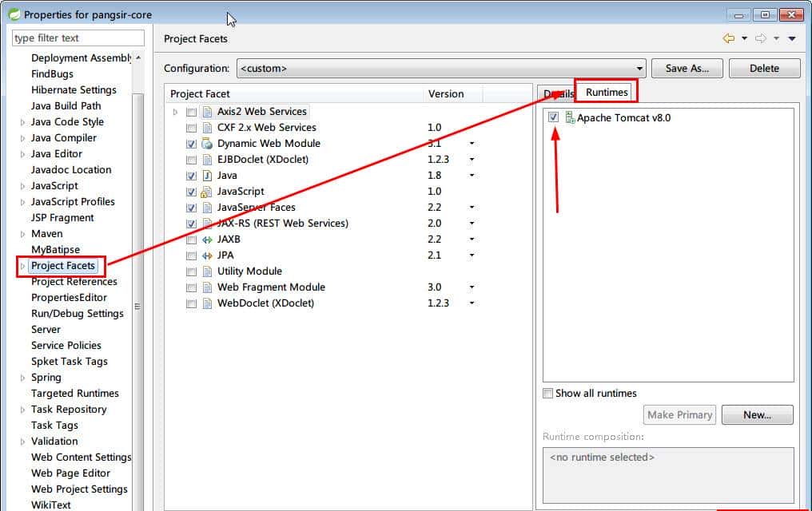
Task: Click the Version column header
Action: (452, 93)
